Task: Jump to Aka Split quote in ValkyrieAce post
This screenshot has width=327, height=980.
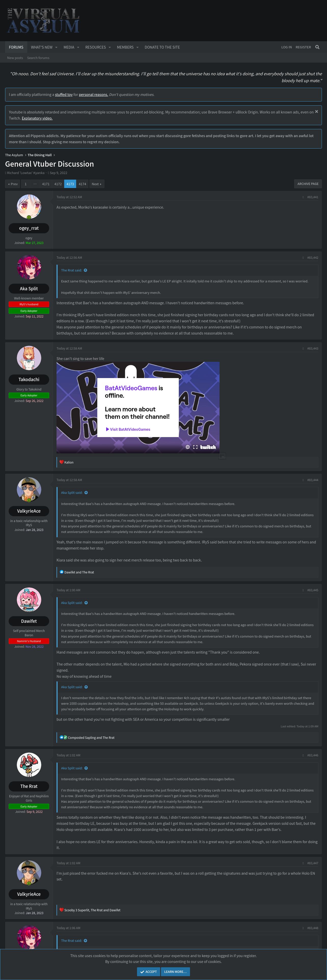Action: pyautogui.click(x=86, y=493)
